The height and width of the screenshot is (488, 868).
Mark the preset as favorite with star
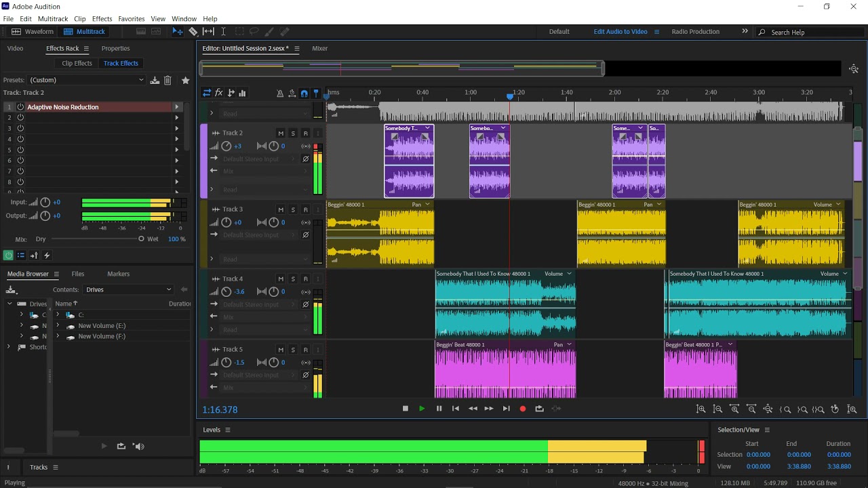tap(186, 80)
